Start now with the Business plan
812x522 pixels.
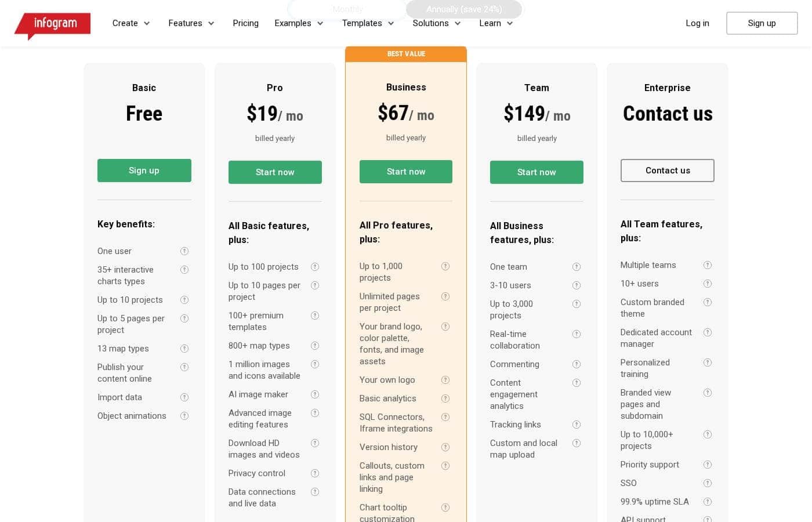point(406,172)
